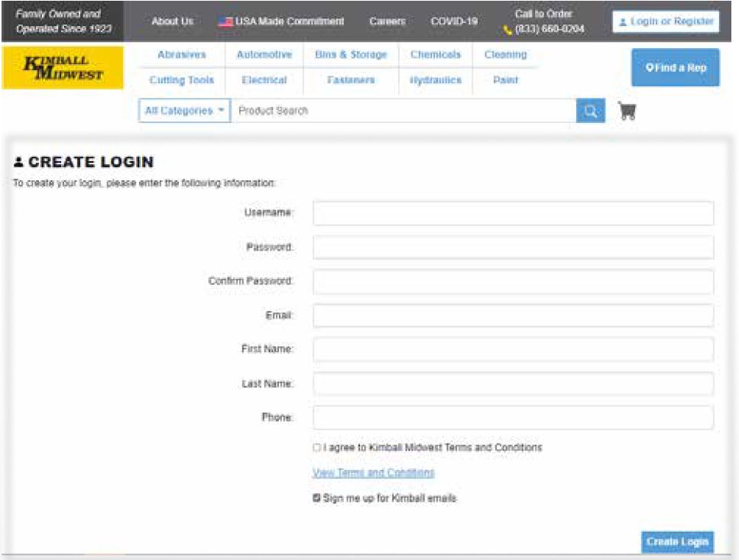Open the View Terms and Conditions link
Image resolution: width=739 pixels, height=560 pixels.
point(373,473)
